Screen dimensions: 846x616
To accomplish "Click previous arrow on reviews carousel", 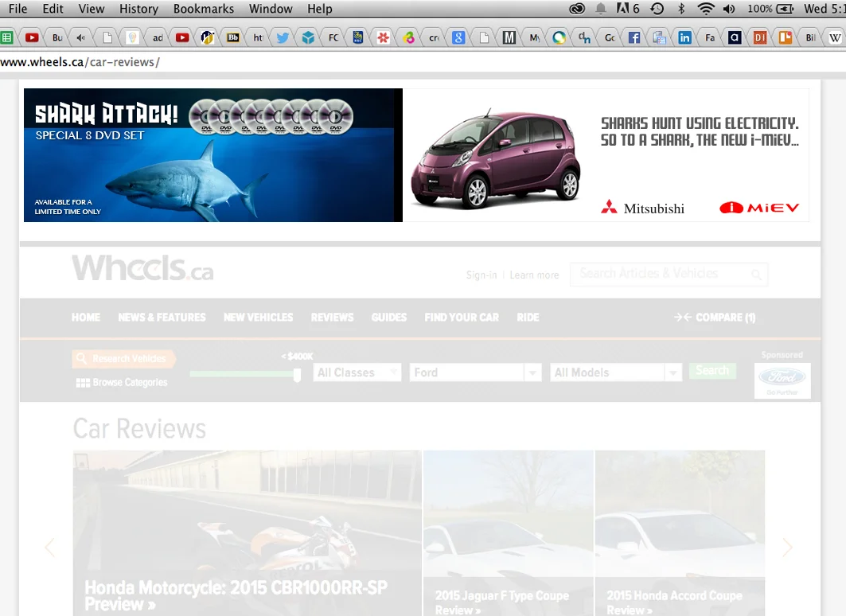I will click(x=49, y=547).
